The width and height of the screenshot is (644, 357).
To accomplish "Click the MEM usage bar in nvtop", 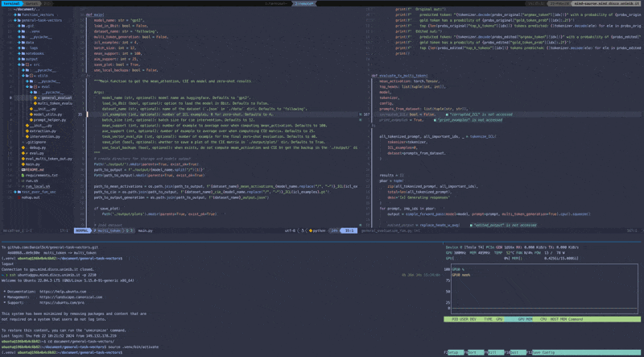I will point(545,258).
